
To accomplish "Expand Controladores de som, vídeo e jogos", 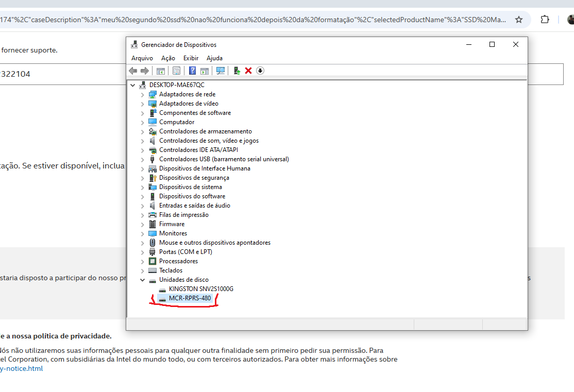I will pyautogui.click(x=142, y=141).
